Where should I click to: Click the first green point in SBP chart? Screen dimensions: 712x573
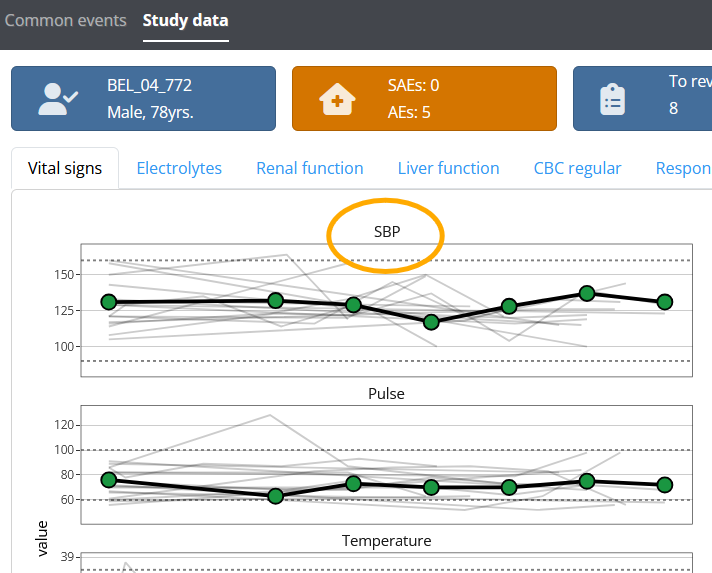pyautogui.click(x=109, y=302)
